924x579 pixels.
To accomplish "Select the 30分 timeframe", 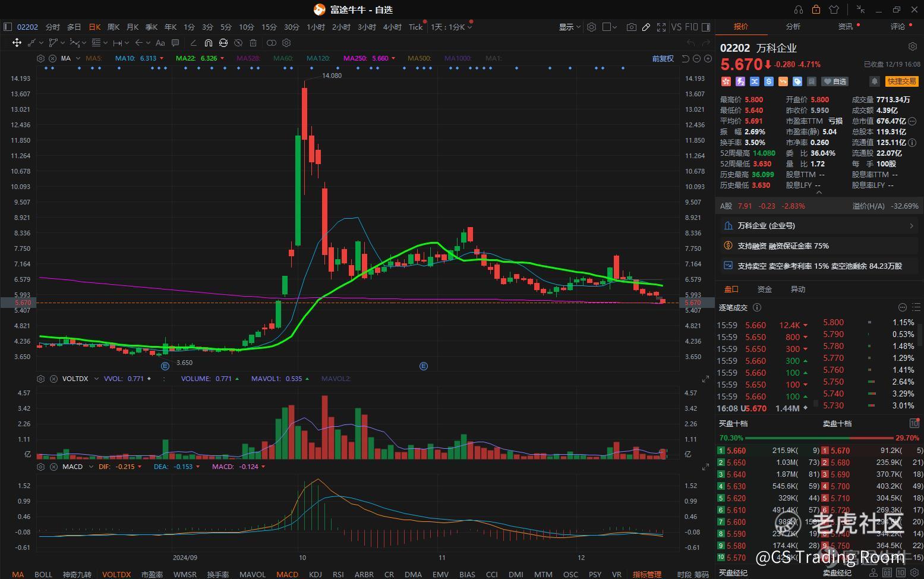I will (x=291, y=27).
